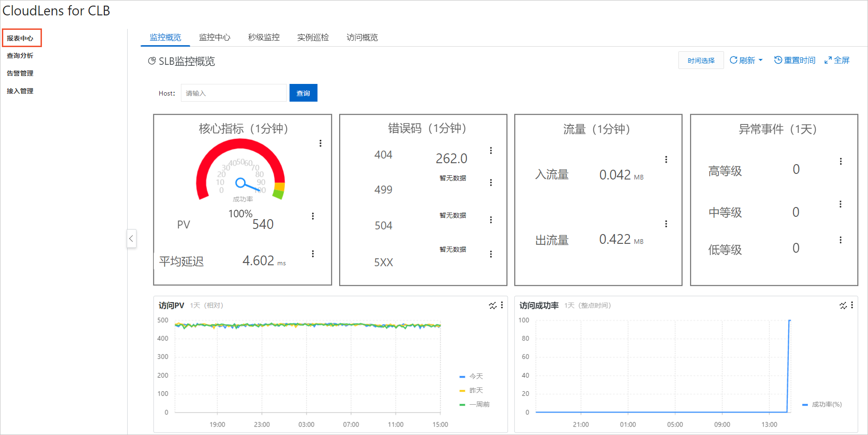Viewport: 868px width, 435px height.
Task: Click the SLB监控概览 title
Action: (x=186, y=61)
